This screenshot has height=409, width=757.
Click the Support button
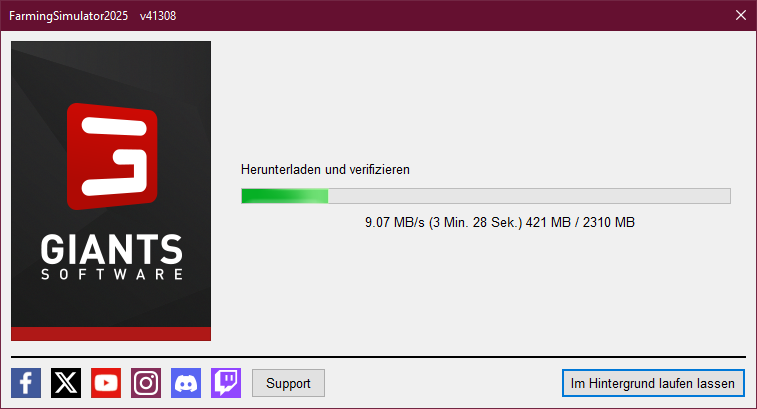tap(288, 383)
